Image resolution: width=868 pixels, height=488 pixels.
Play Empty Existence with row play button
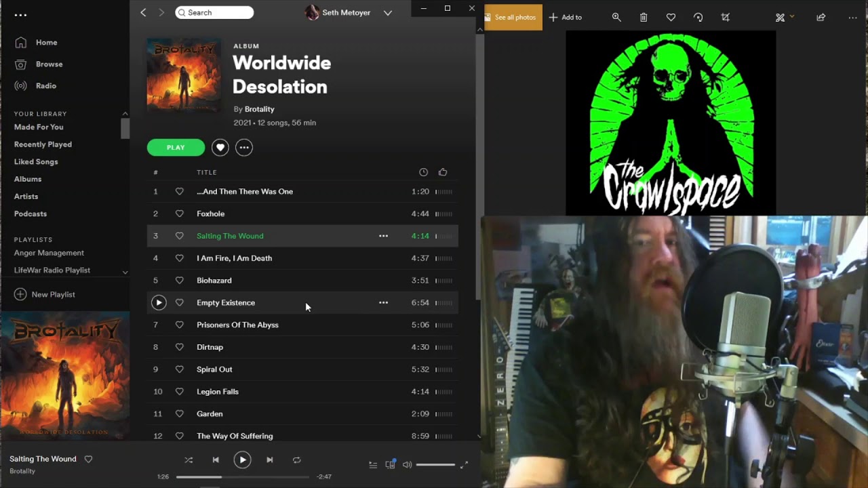tap(158, 303)
